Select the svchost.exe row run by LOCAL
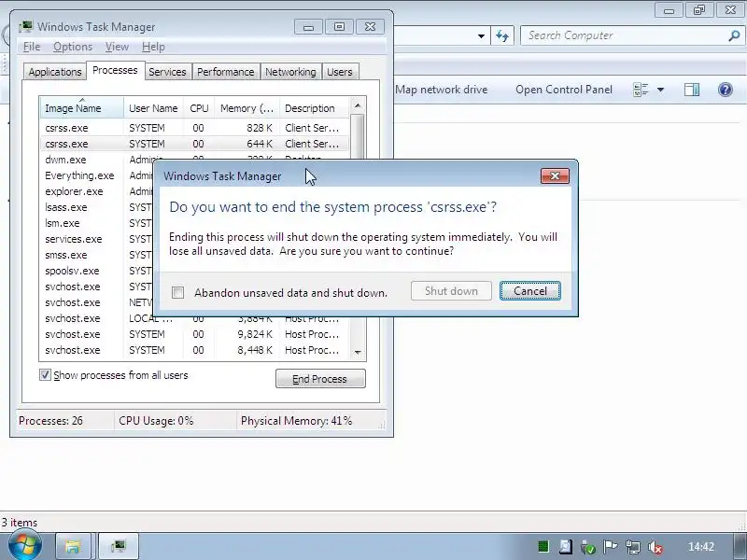 [194, 318]
